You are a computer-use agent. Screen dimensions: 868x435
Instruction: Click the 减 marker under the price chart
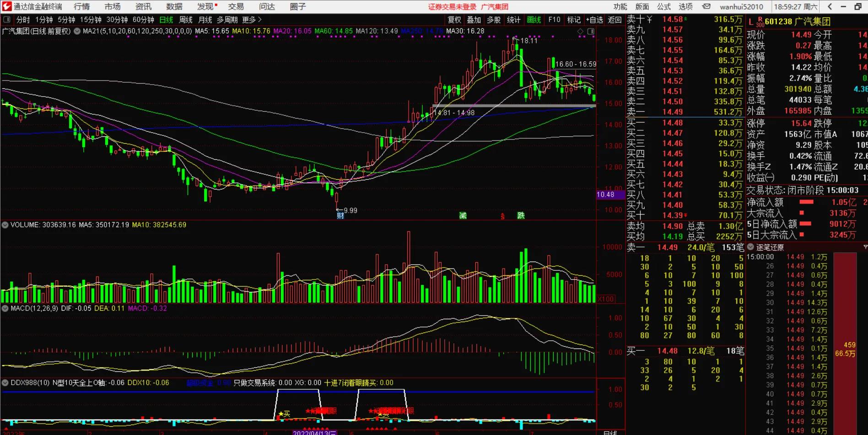tap(463, 215)
